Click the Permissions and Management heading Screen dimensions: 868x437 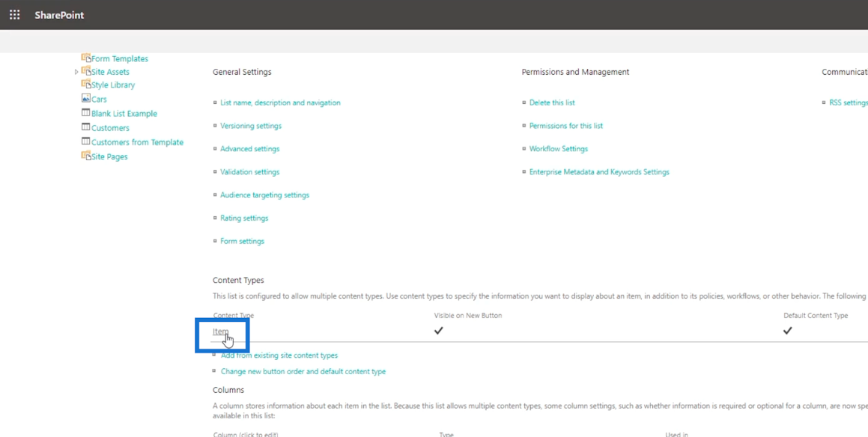575,73
